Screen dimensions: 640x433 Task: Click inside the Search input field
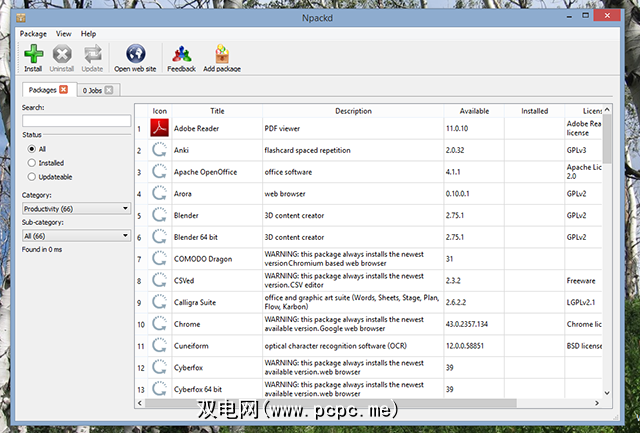76,120
